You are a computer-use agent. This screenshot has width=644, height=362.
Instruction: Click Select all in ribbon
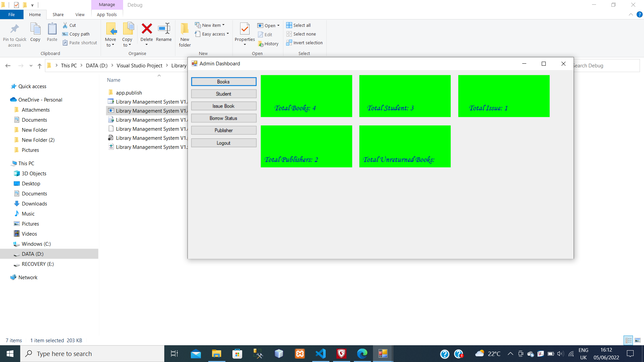click(299, 25)
